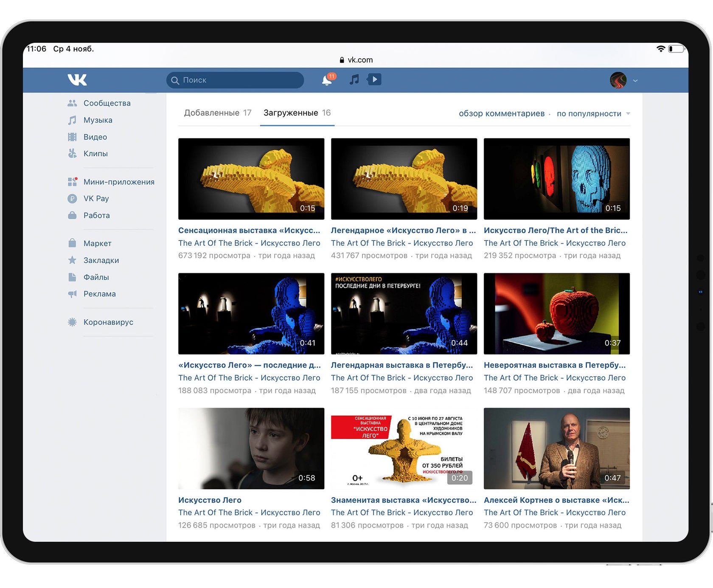Click the VK Pay sidebar icon
This screenshot has height=588, width=713.
(x=72, y=198)
